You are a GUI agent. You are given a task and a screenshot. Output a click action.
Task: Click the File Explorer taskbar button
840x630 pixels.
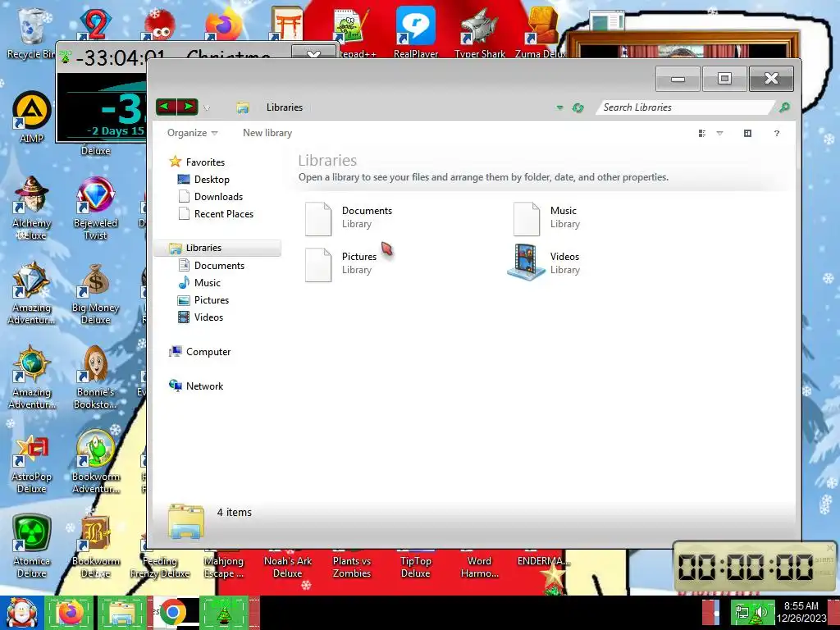click(x=122, y=613)
